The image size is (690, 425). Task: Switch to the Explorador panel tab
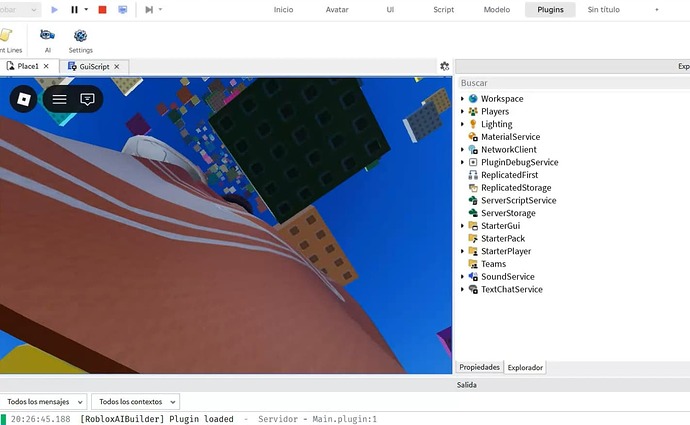tap(525, 367)
